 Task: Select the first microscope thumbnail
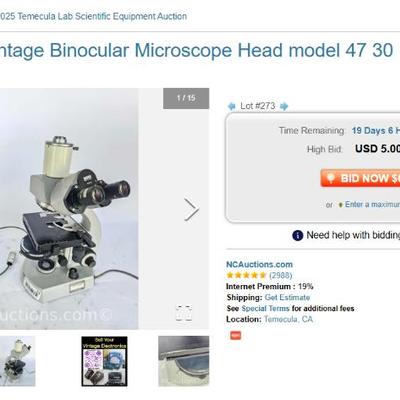pos(17,361)
